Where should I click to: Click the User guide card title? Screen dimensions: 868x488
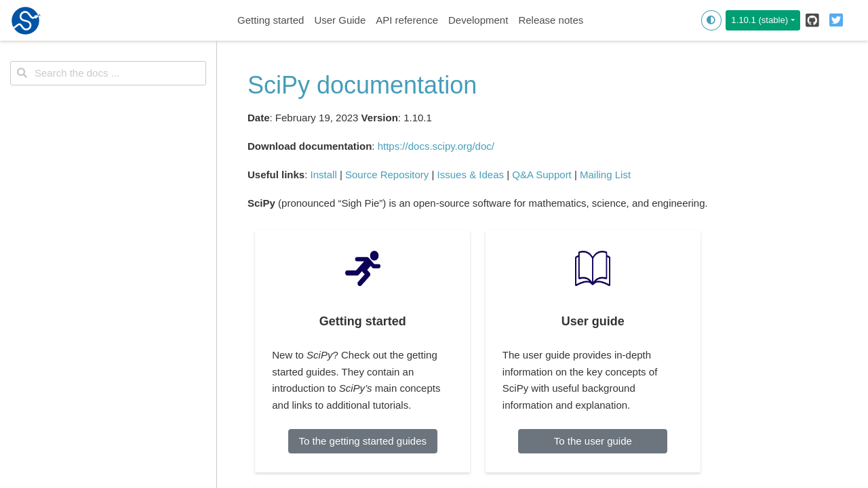pos(593,321)
